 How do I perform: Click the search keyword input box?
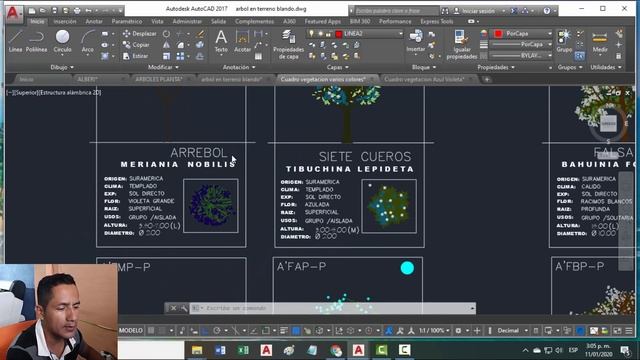pos(396,11)
